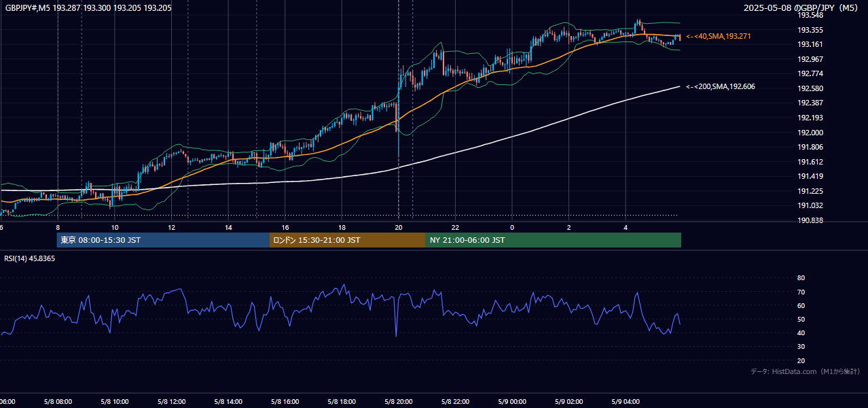The width and height of the screenshot is (868, 408).
Task: Click hour tick '18' above the London session bar
Action: (342, 227)
